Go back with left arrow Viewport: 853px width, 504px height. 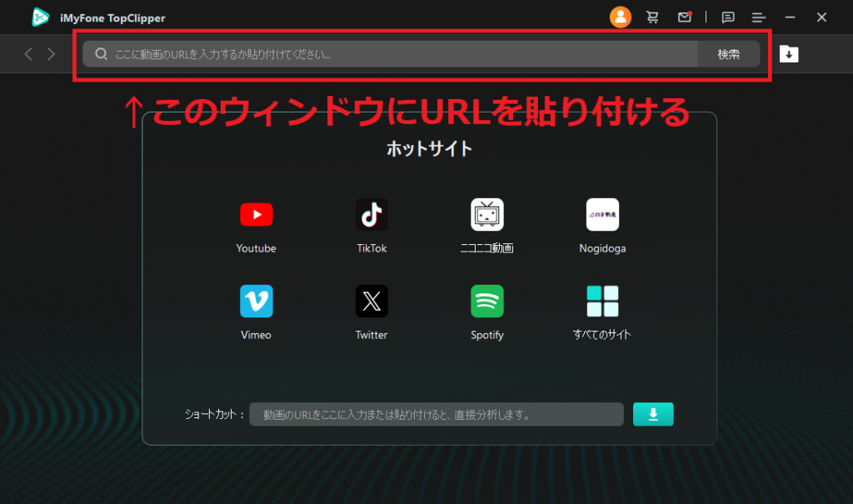[x=28, y=54]
